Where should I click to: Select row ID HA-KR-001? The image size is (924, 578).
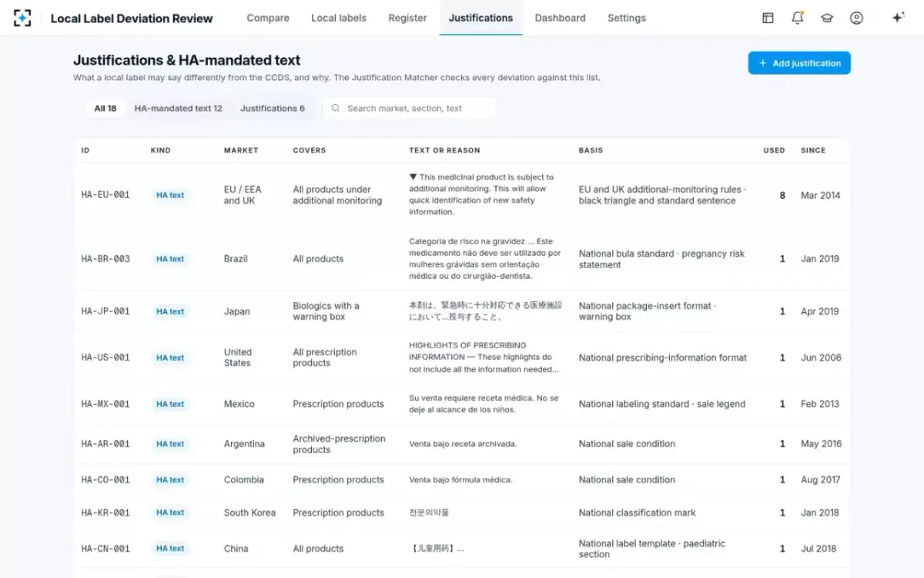[x=105, y=512]
